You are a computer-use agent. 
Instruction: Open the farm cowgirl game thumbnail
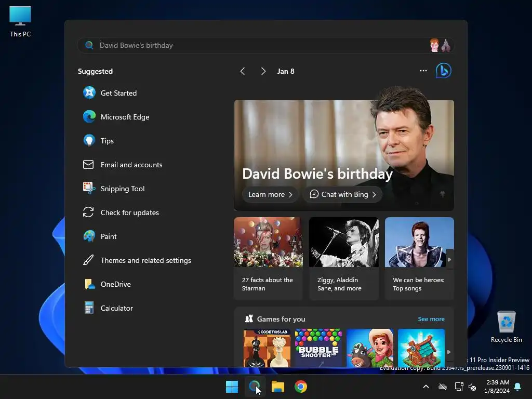pyautogui.click(x=370, y=348)
